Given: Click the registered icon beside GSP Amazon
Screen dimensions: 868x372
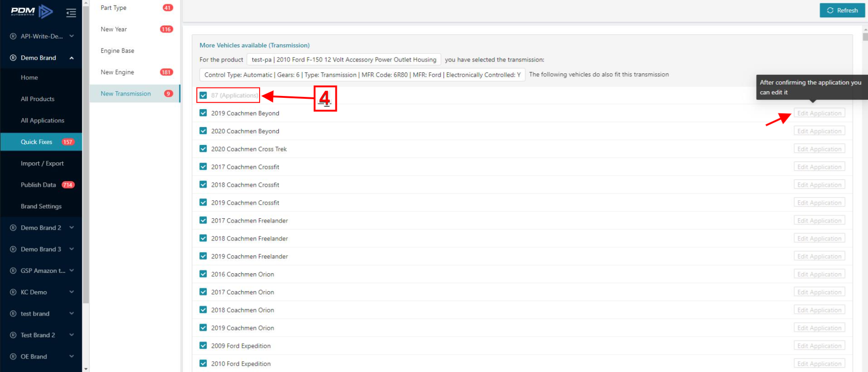Looking at the screenshot, I should coord(13,271).
